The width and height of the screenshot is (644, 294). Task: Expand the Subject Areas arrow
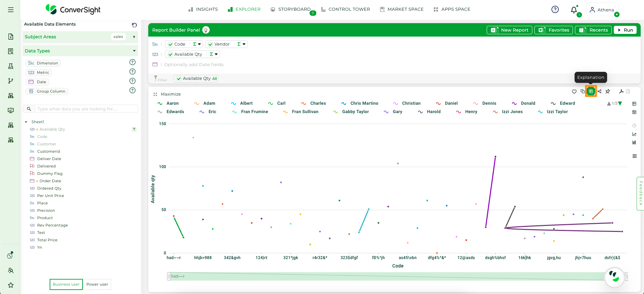[134, 37]
